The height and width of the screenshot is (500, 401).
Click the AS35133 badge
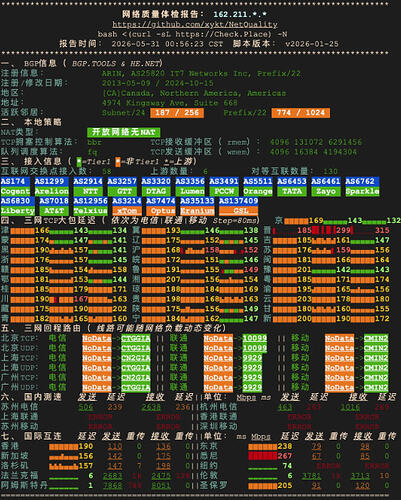197,201
